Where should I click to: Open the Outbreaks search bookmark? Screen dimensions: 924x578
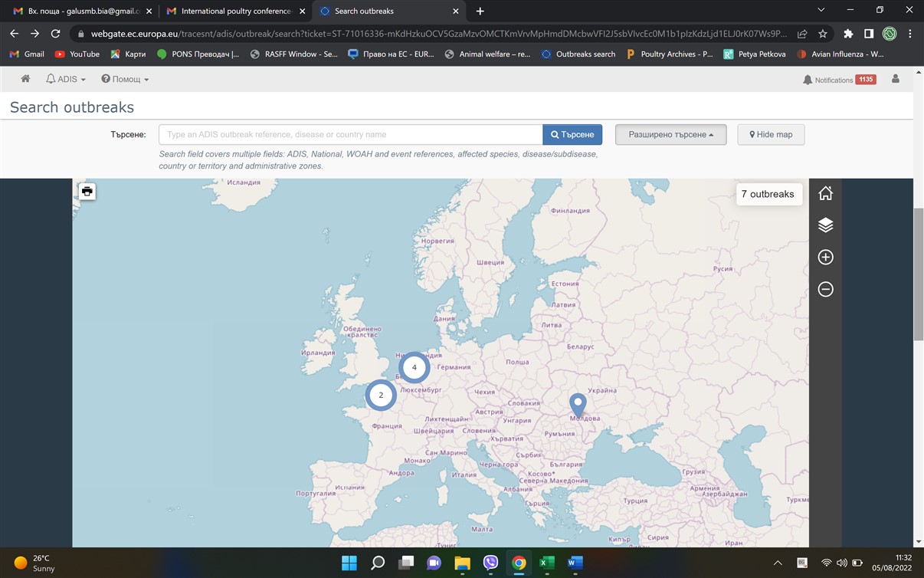point(578,54)
